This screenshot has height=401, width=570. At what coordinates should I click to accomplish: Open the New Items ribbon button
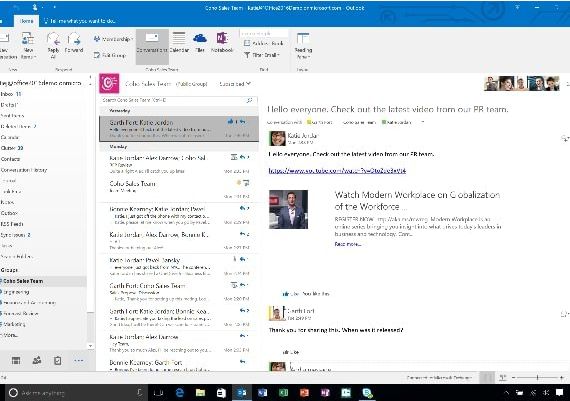coord(28,45)
